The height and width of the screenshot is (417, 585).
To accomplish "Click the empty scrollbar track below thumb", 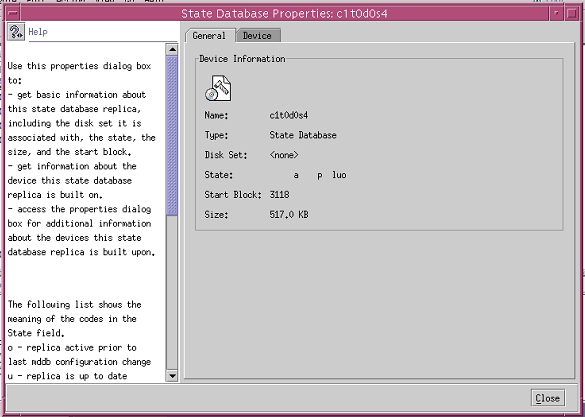I will tap(172, 293).
